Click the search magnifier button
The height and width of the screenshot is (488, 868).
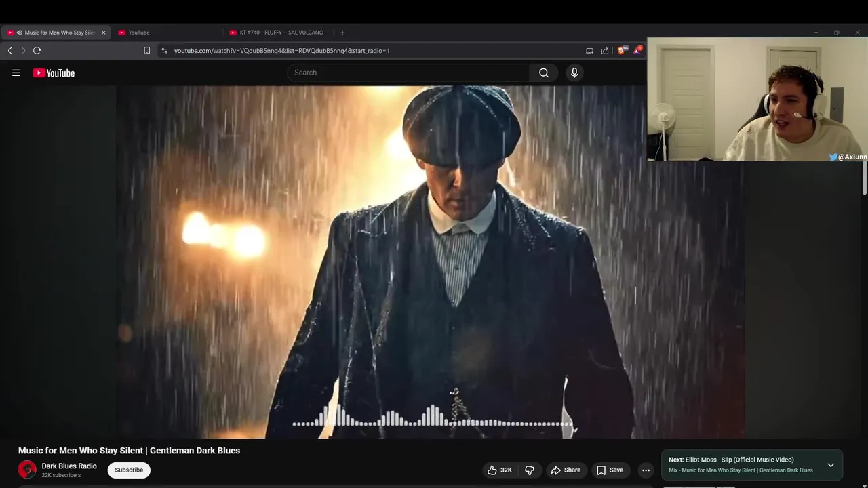544,73
